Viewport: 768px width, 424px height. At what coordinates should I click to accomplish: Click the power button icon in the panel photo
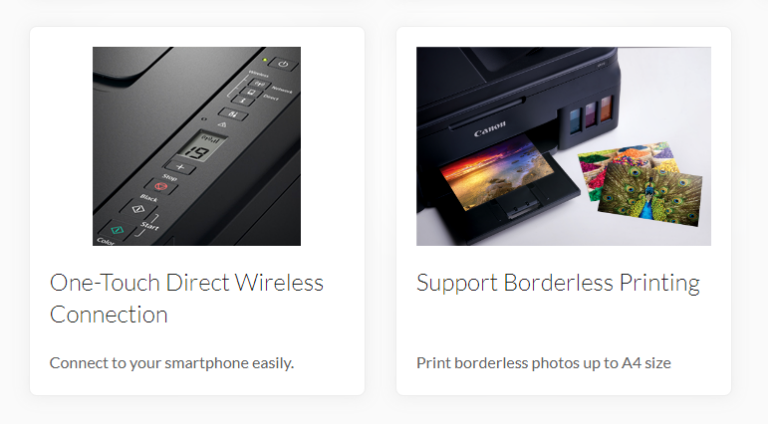tap(283, 64)
